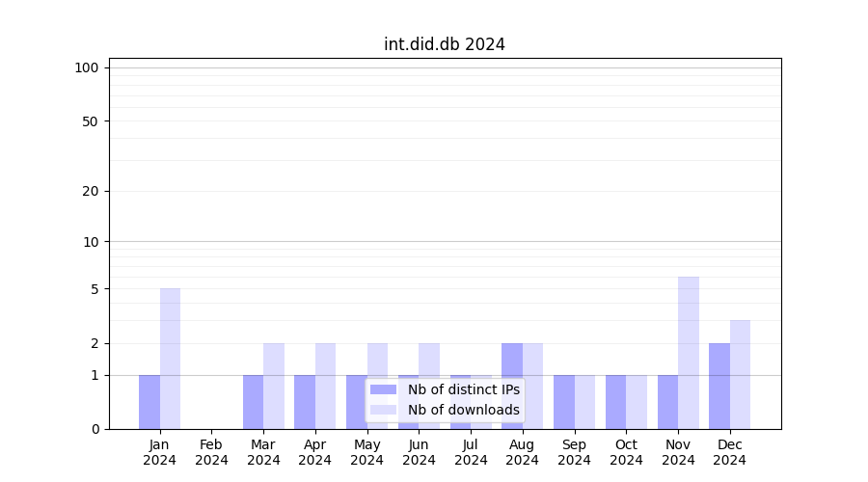Click the 20 y-axis tick label
The width and height of the screenshot is (868, 482).
click(x=90, y=191)
